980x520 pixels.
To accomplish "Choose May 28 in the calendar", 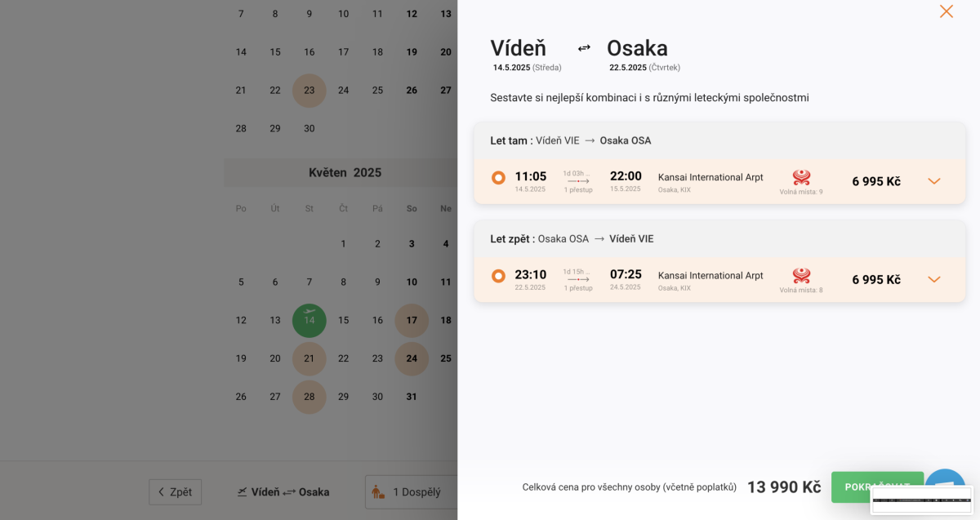I will click(310, 397).
